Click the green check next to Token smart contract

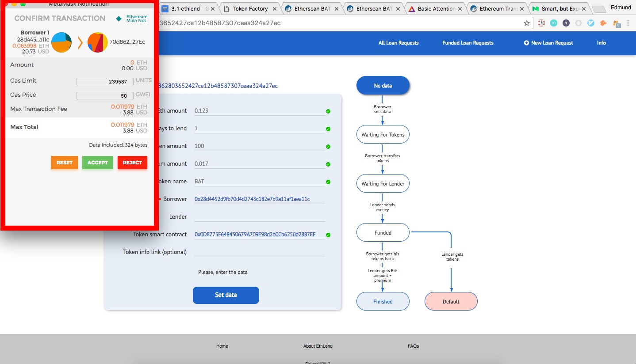(x=328, y=235)
